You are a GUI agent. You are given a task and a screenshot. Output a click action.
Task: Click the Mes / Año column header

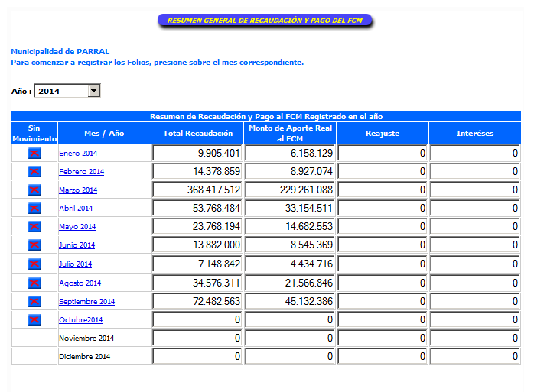click(104, 134)
